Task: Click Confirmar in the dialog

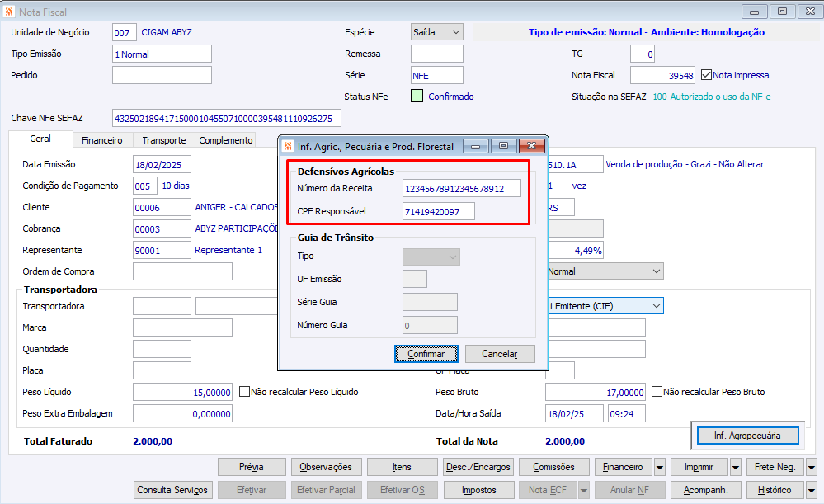Action: (x=426, y=354)
